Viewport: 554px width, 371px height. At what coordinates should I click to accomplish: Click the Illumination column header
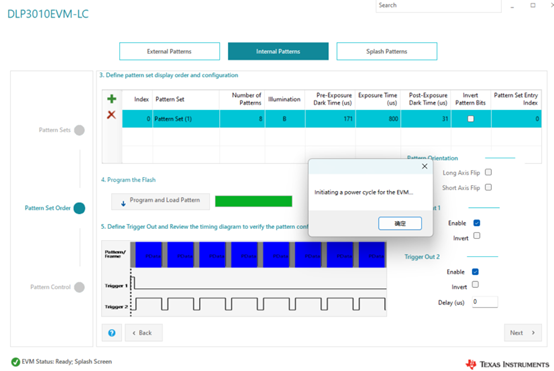[284, 99]
